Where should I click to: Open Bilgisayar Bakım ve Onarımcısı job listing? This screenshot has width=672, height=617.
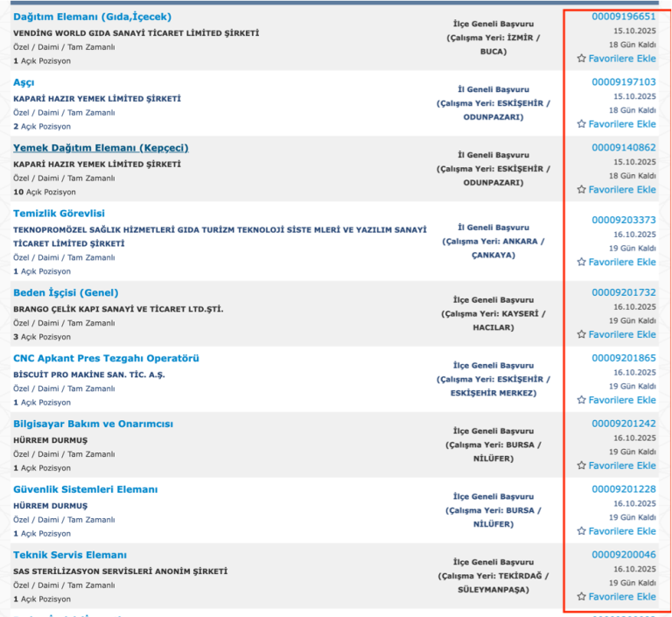(x=93, y=424)
